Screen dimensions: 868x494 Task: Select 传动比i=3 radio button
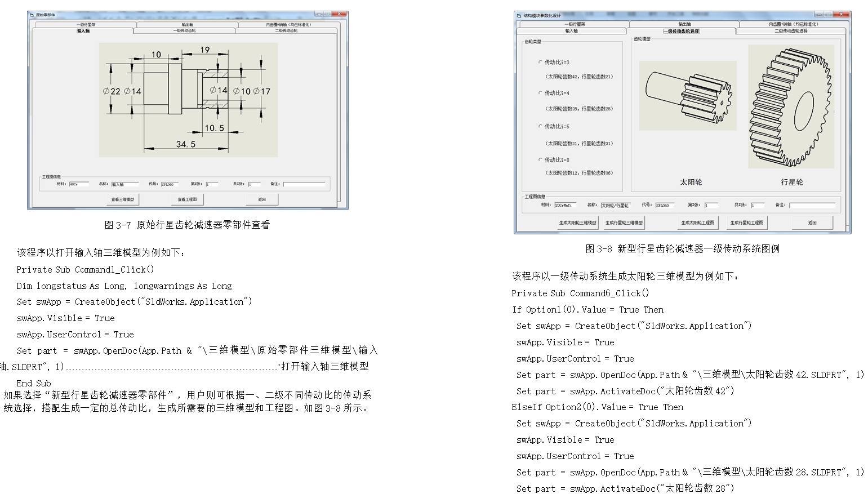coord(554,63)
